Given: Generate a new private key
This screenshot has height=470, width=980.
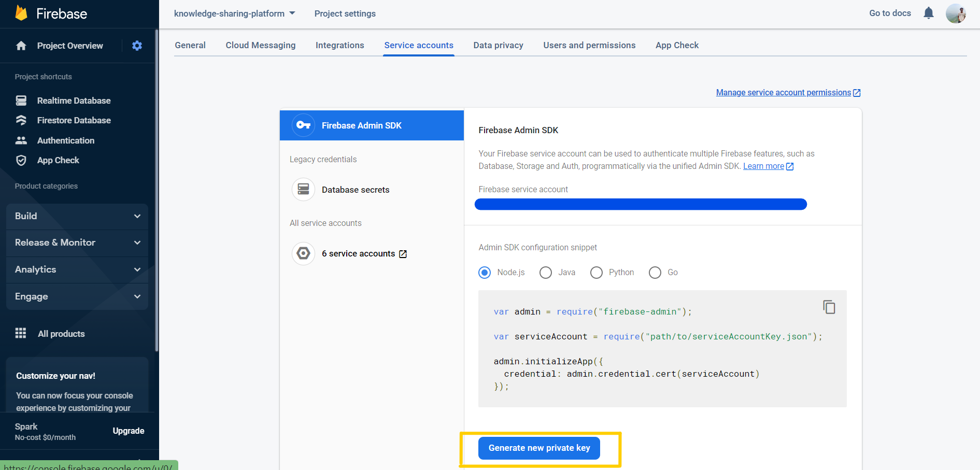Looking at the screenshot, I should point(538,448).
